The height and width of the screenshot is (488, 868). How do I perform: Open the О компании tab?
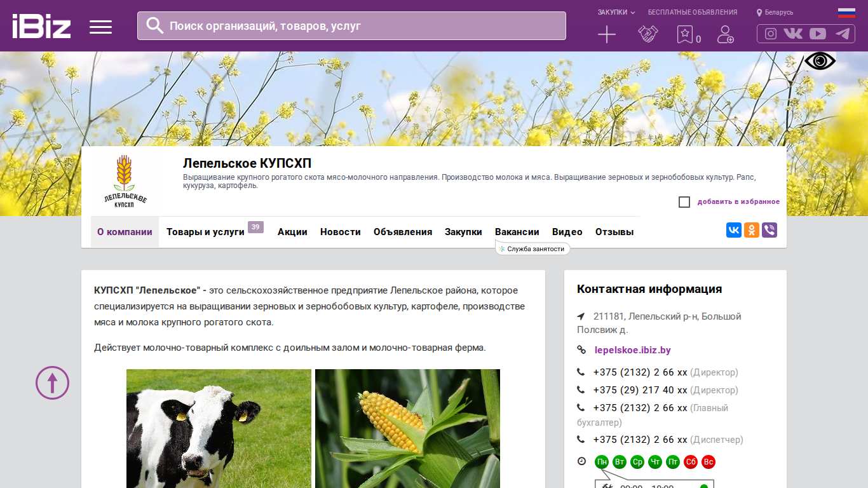tap(125, 232)
